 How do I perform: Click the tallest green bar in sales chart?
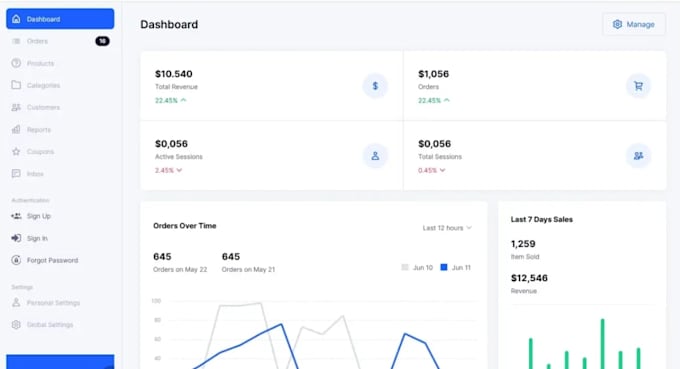tap(602, 344)
